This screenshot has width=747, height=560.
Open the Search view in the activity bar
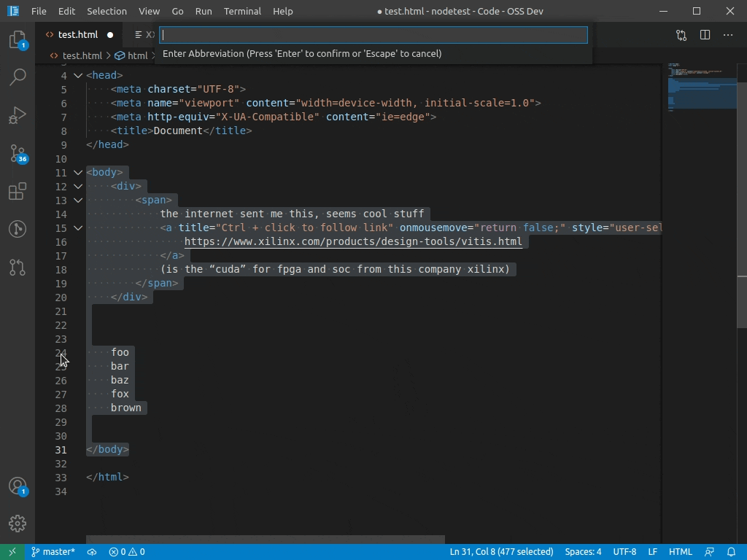click(x=18, y=77)
